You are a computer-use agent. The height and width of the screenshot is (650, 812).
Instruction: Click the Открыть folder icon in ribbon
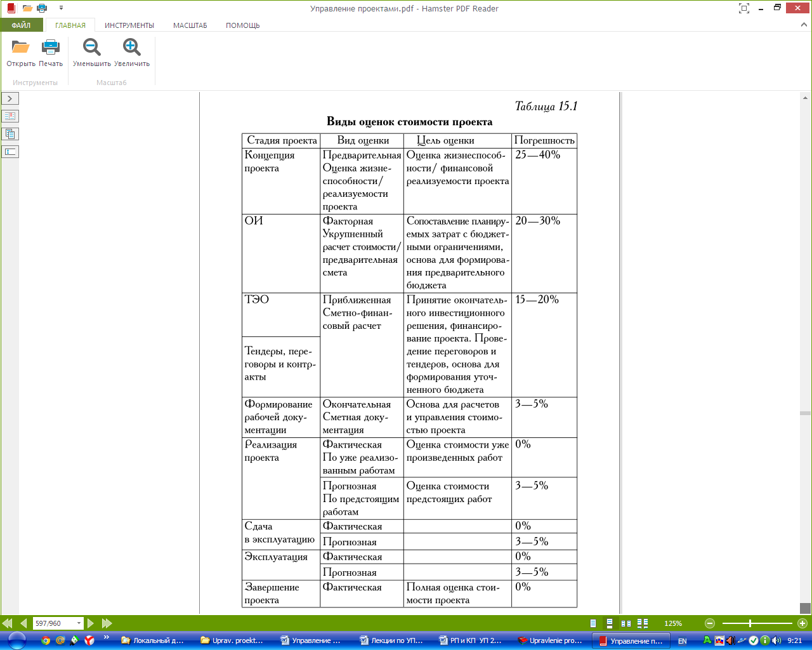tap(20, 47)
